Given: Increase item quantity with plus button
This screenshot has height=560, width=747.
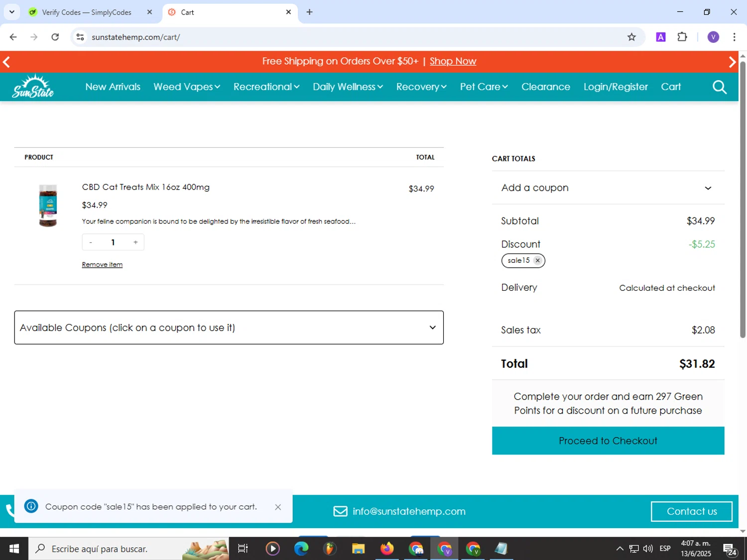Looking at the screenshot, I should [135, 242].
